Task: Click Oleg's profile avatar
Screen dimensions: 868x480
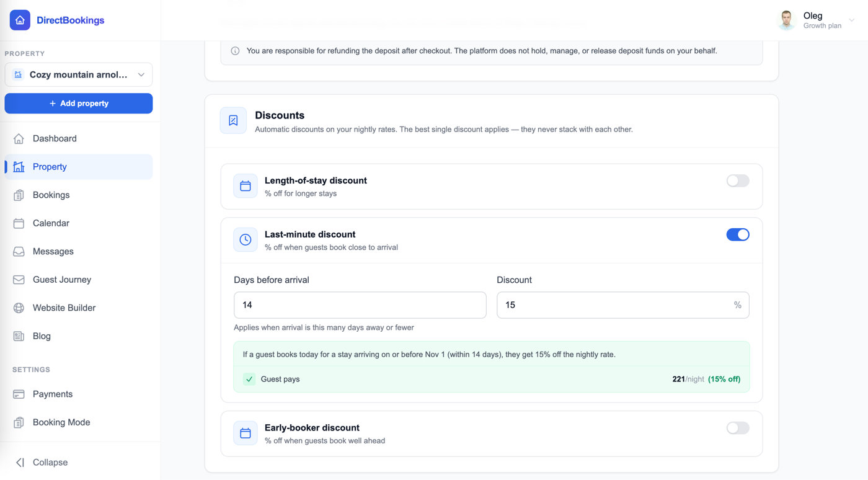Action: [787, 20]
